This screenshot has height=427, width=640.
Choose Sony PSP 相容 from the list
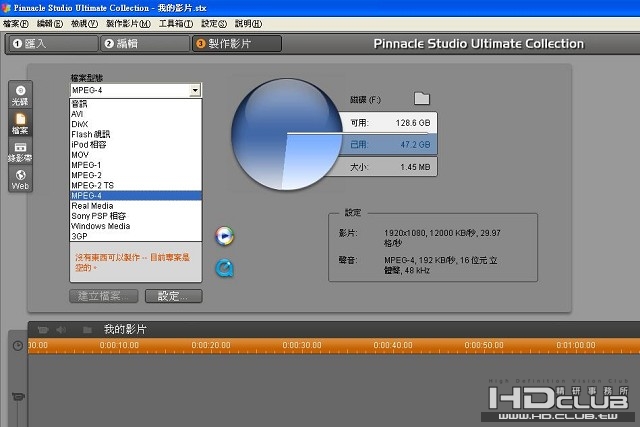pyautogui.click(x=136, y=216)
